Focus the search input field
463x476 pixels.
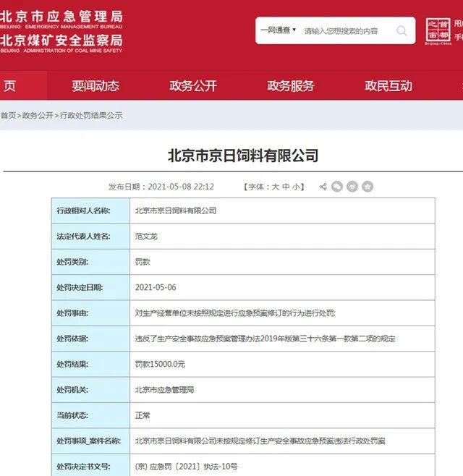(x=341, y=31)
